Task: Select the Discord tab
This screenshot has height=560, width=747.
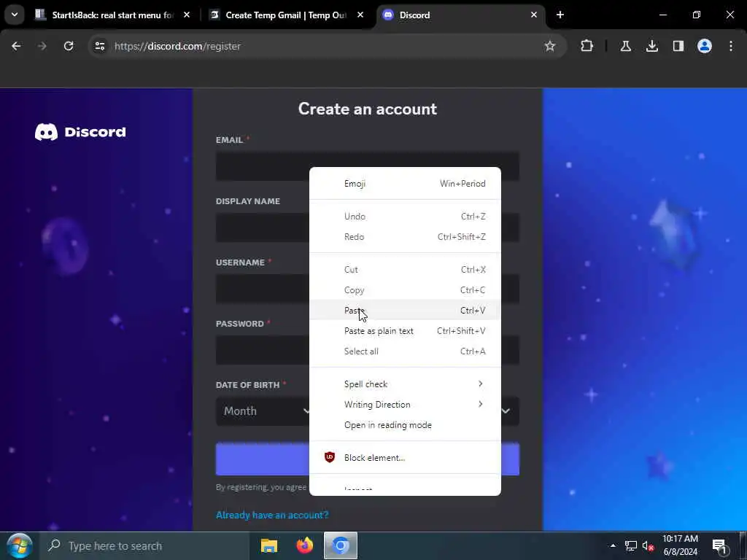Action: (x=461, y=15)
